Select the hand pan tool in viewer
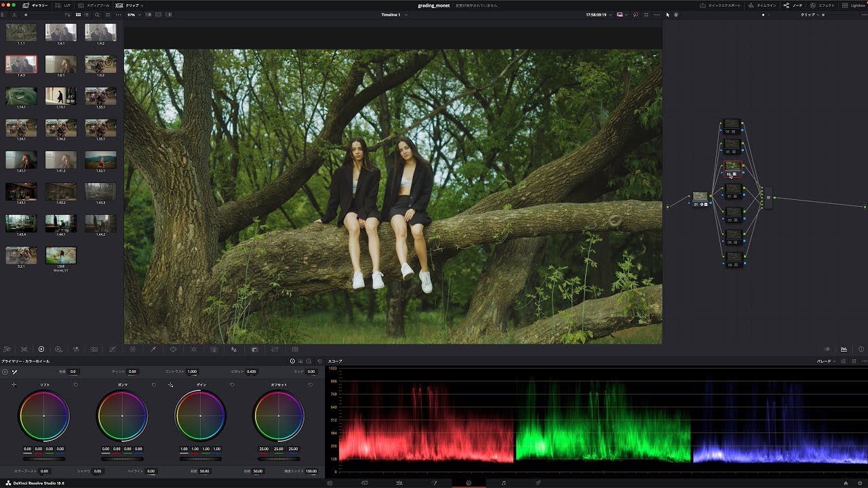This screenshot has width=868, height=488. [676, 14]
